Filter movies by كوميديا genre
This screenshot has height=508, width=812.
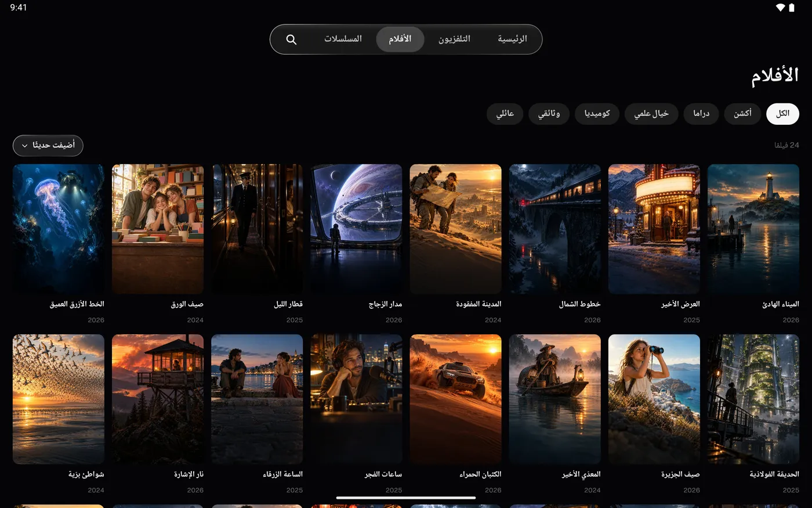coord(597,114)
